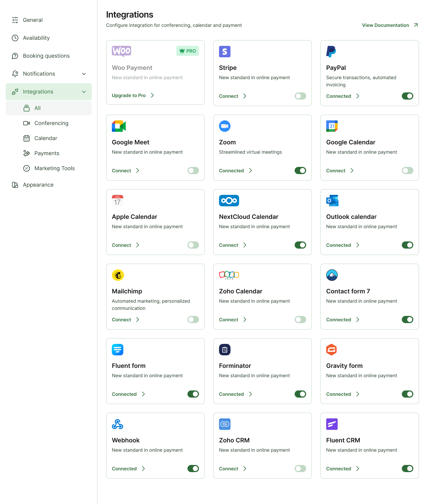
Task: Collapse the Integrations submenu chevron
Action: coord(84,92)
